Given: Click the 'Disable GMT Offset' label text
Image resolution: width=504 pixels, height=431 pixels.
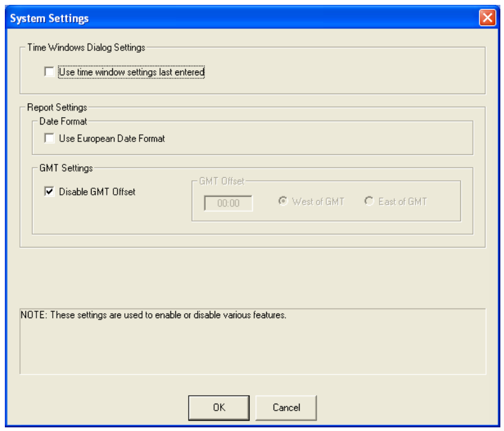Looking at the screenshot, I should point(97,192).
